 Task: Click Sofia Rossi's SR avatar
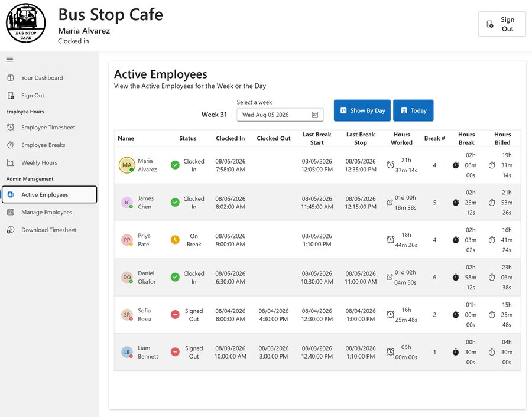(127, 315)
